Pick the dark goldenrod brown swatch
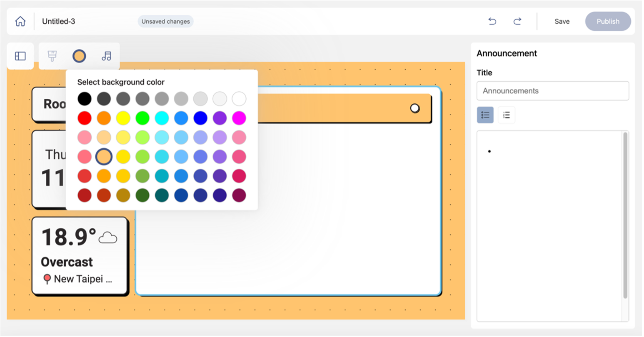This screenshot has height=337, width=644. [123, 195]
